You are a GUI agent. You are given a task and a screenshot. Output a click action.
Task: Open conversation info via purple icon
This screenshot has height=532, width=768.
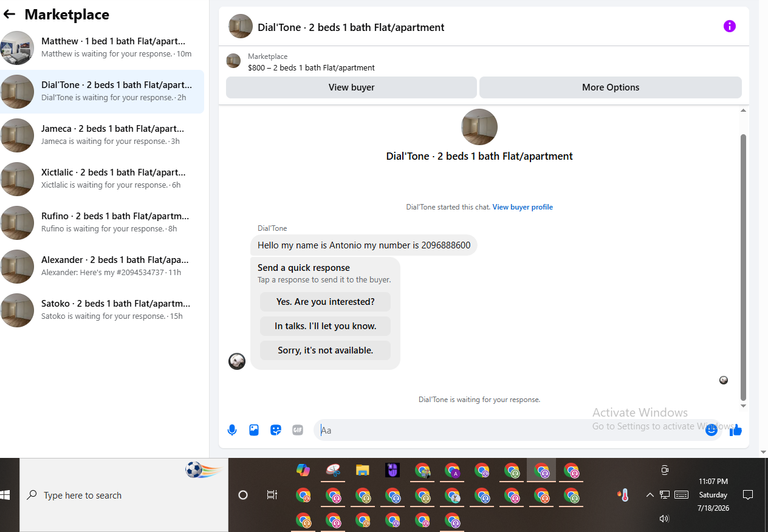(730, 26)
